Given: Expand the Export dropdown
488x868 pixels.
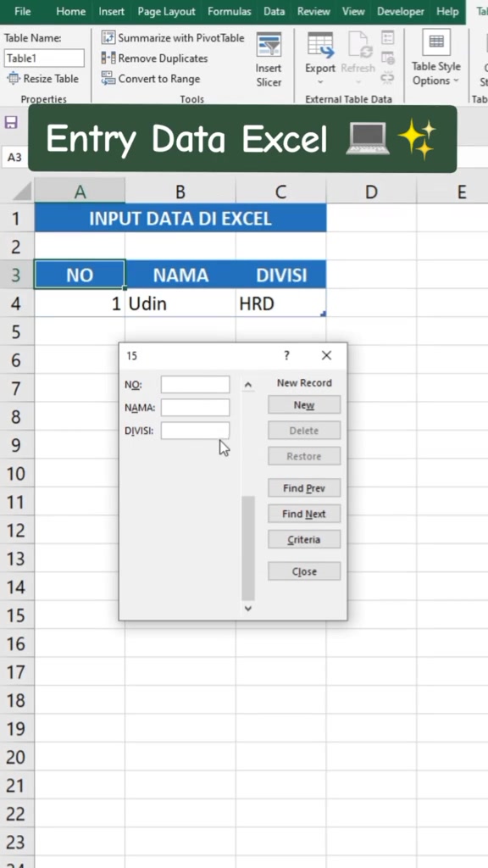Looking at the screenshot, I should point(320,82).
